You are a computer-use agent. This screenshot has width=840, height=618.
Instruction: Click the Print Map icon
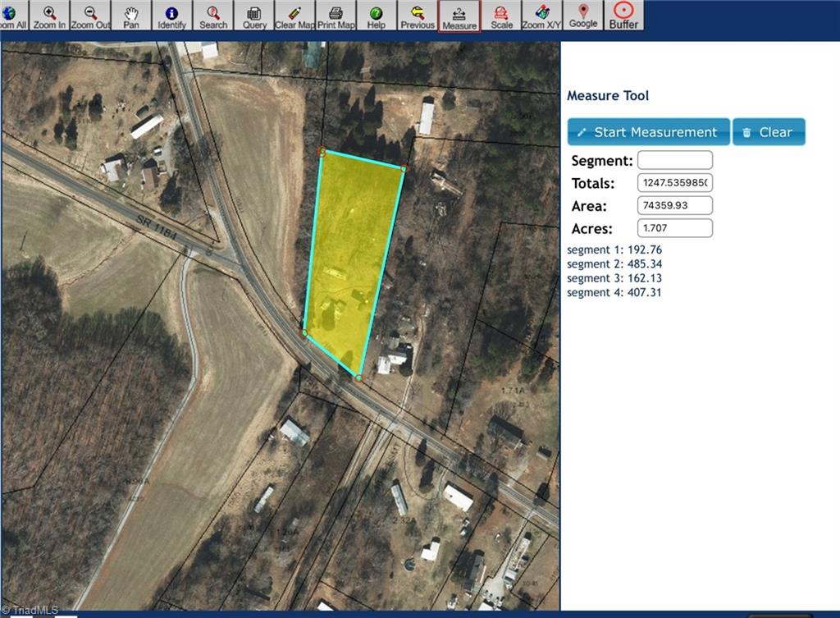pyautogui.click(x=336, y=16)
